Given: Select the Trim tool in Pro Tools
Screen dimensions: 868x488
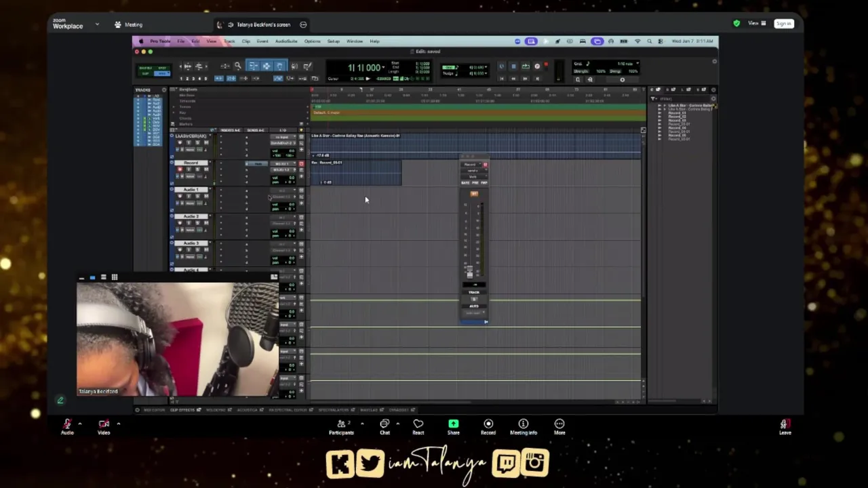Looking at the screenshot, I should click(x=254, y=66).
